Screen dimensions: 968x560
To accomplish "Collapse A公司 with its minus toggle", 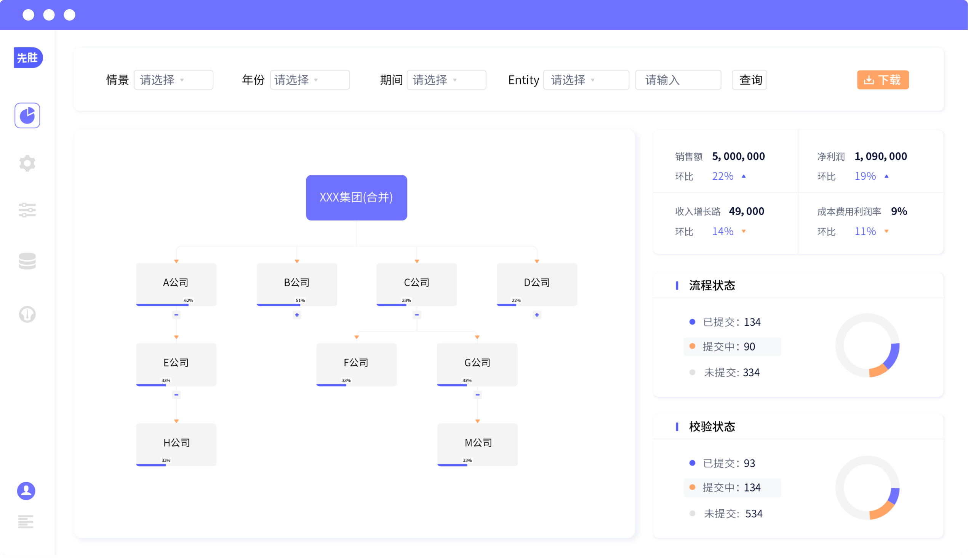I will tap(176, 315).
